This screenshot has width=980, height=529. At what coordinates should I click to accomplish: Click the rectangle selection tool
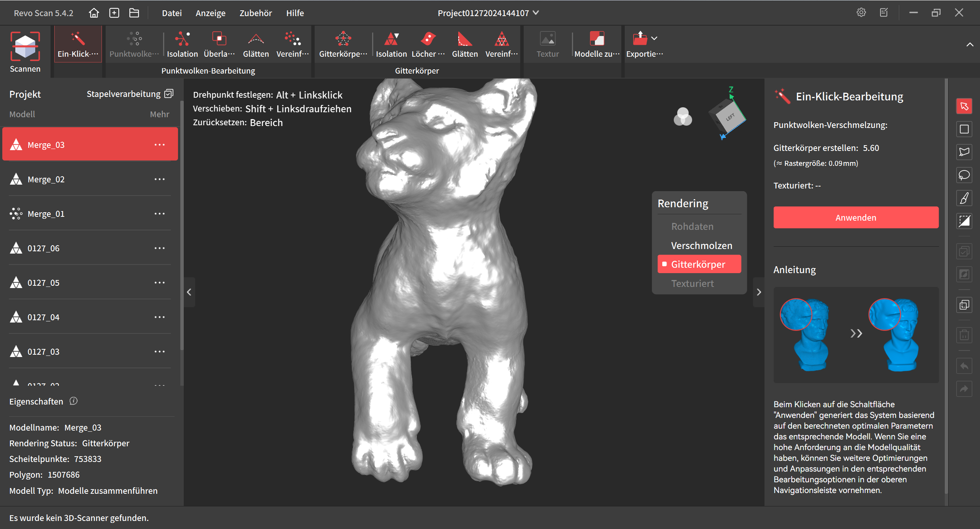tap(964, 129)
